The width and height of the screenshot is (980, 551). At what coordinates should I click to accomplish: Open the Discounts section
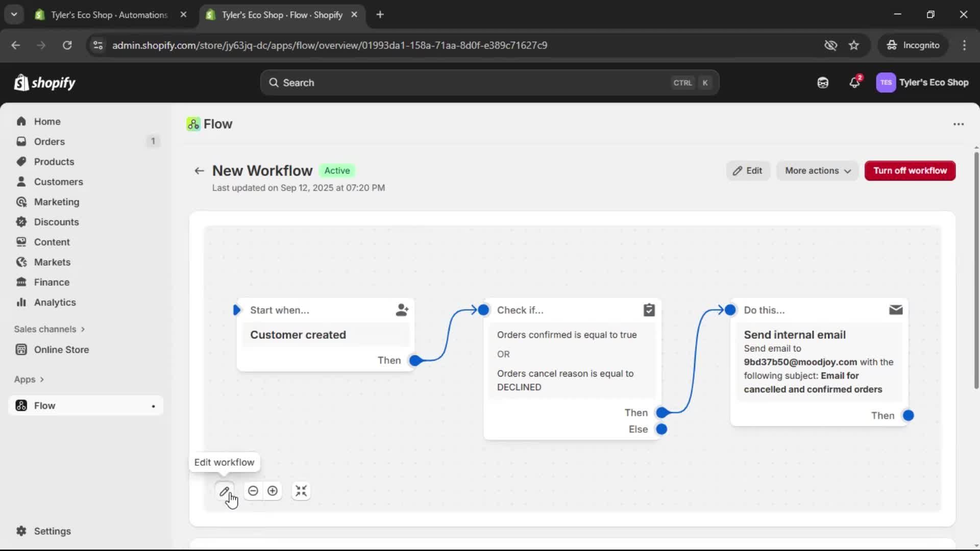[56, 221]
